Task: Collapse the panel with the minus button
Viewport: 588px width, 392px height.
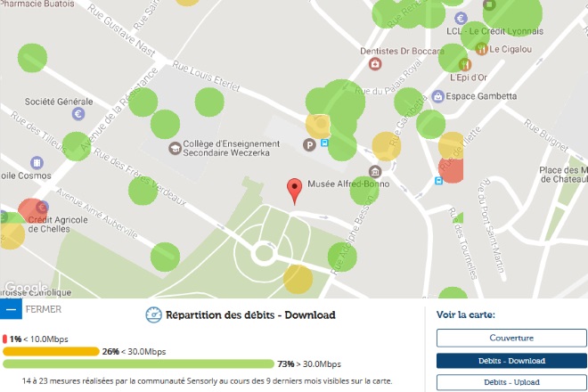Action: [11, 310]
